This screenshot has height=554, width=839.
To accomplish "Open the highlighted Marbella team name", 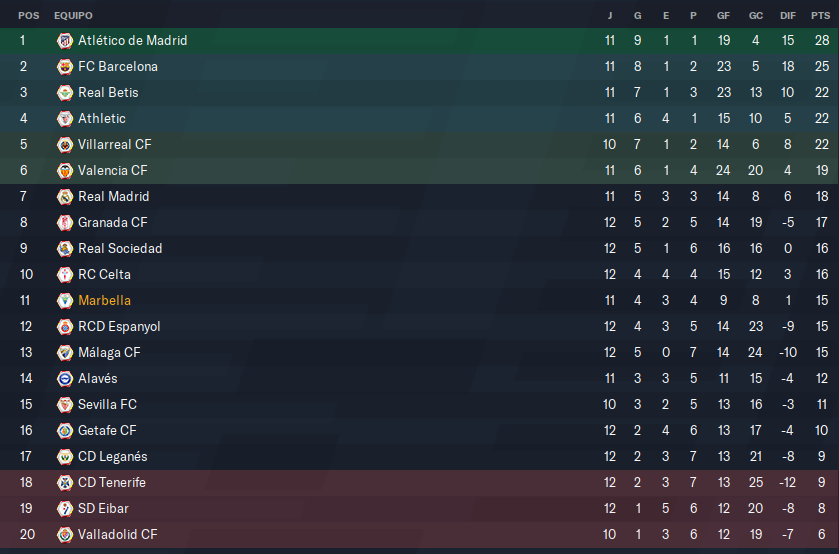I will point(104,301).
